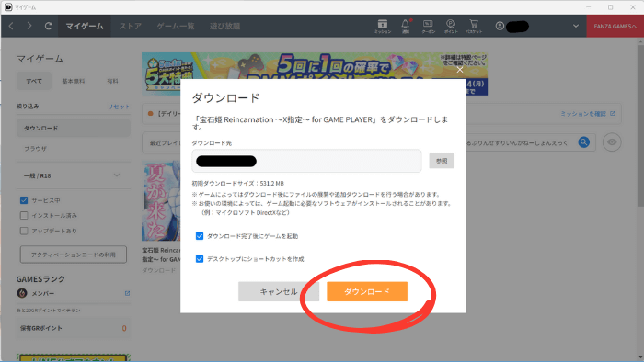Open the ミッション icon in header
This screenshot has height=362, width=644.
[x=383, y=27]
